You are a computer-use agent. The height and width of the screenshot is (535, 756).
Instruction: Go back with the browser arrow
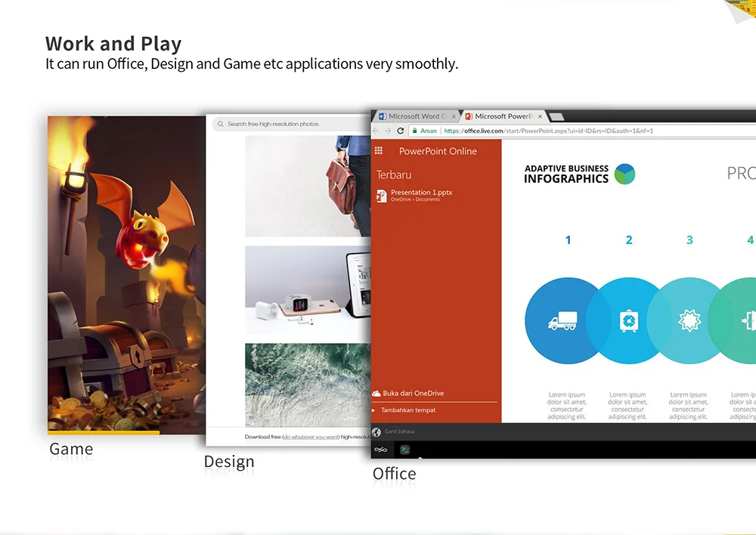[376, 131]
